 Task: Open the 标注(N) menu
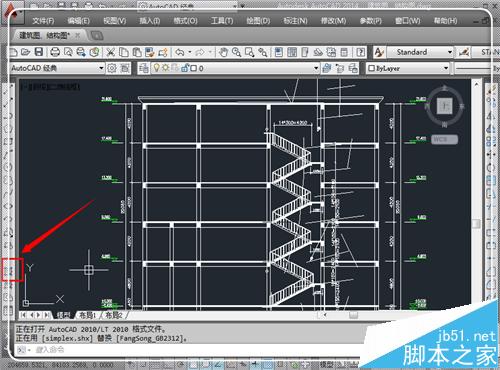pos(295,21)
